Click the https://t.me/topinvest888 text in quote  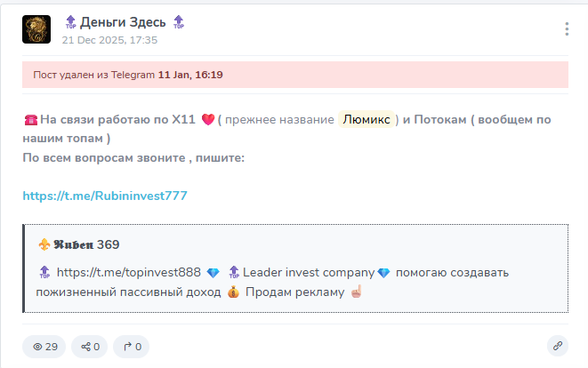coord(129,272)
